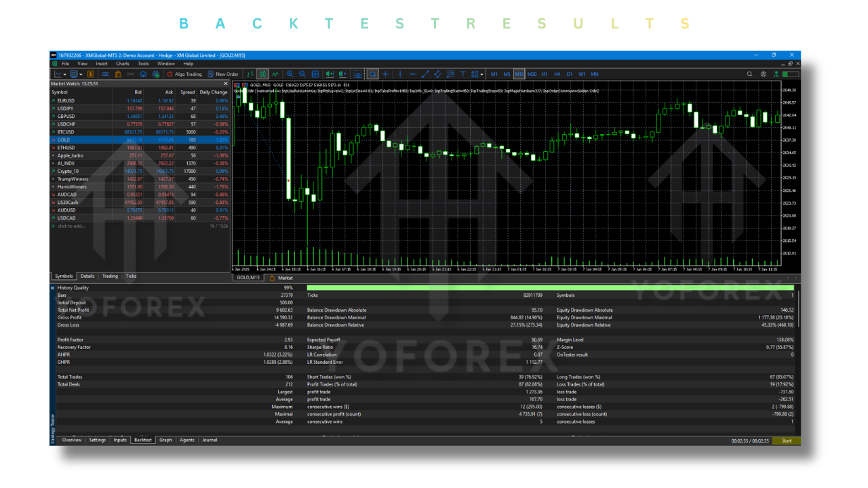
Task: Toggle the Algo Trading button
Action: click(x=184, y=74)
